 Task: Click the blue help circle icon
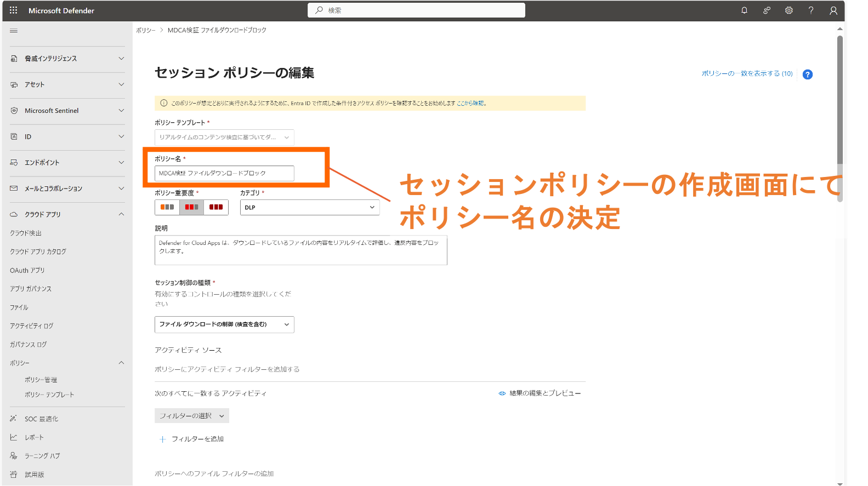click(x=807, y=75)
